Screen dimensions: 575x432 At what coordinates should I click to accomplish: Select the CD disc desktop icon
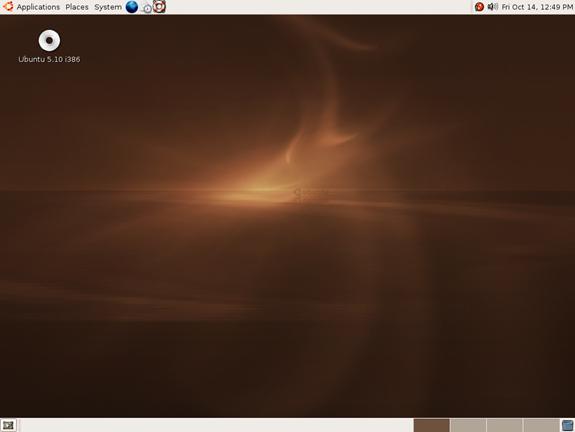[49, 40]
